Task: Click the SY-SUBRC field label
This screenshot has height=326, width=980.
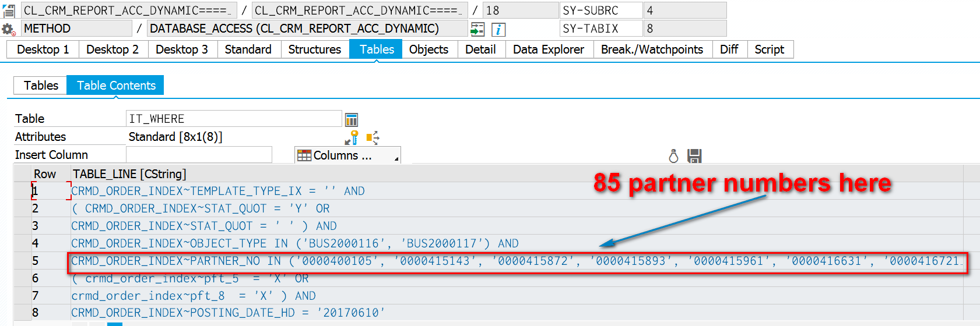Action: (601, 10)
